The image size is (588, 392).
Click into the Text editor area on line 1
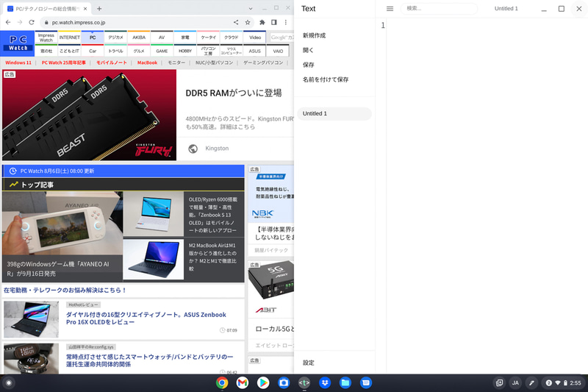(487, 25)
